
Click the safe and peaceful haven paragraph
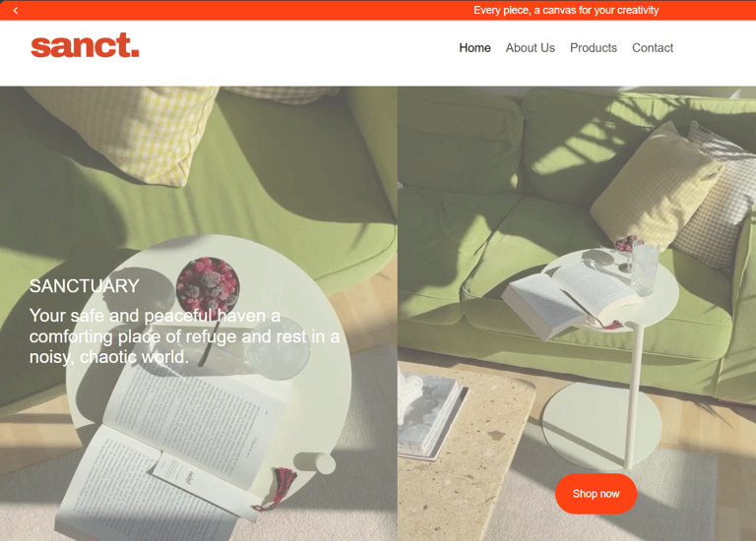point(184,336)
